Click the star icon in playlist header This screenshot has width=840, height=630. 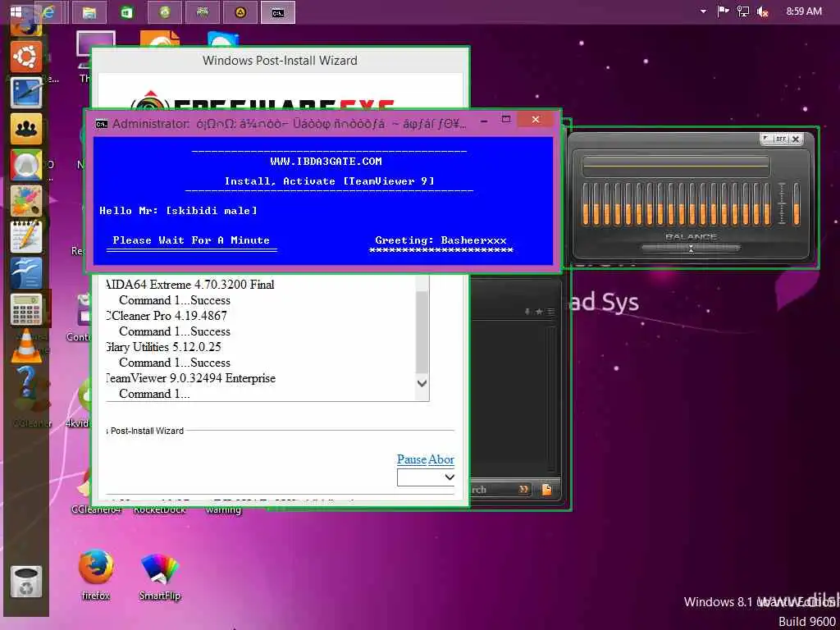click(539, 311)
